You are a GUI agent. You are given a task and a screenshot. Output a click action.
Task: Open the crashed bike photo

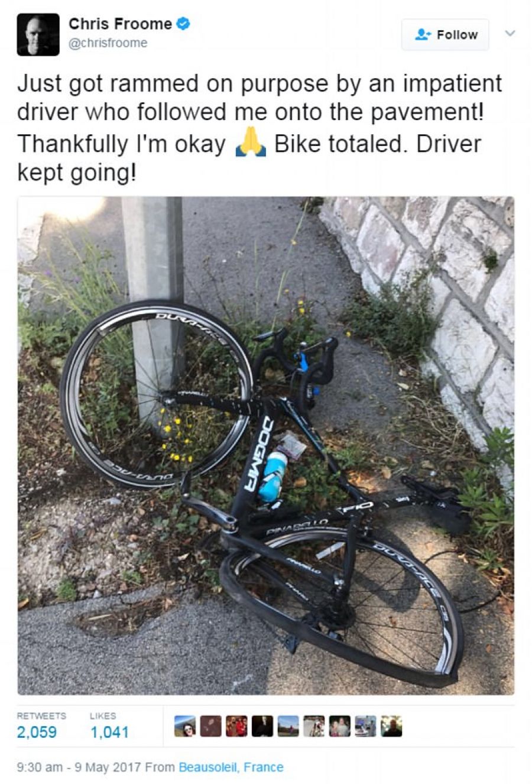[x=266, y=445]
